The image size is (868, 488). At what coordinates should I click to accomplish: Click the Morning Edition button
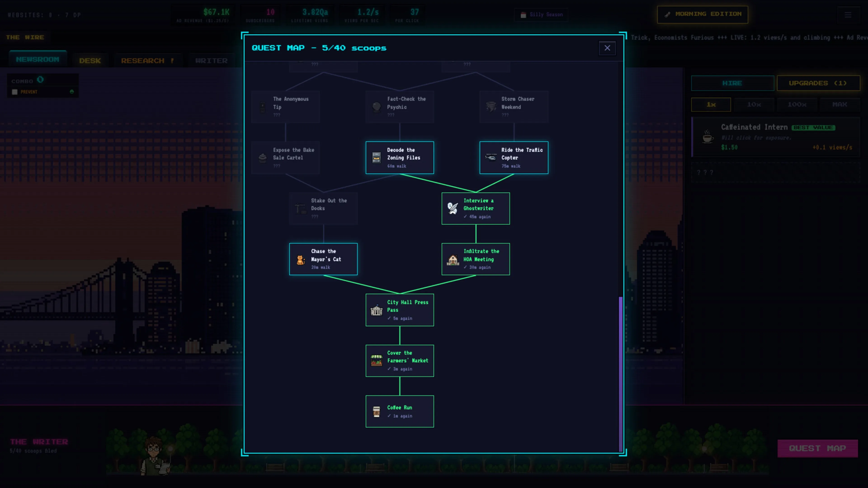(x=703, y=14)
